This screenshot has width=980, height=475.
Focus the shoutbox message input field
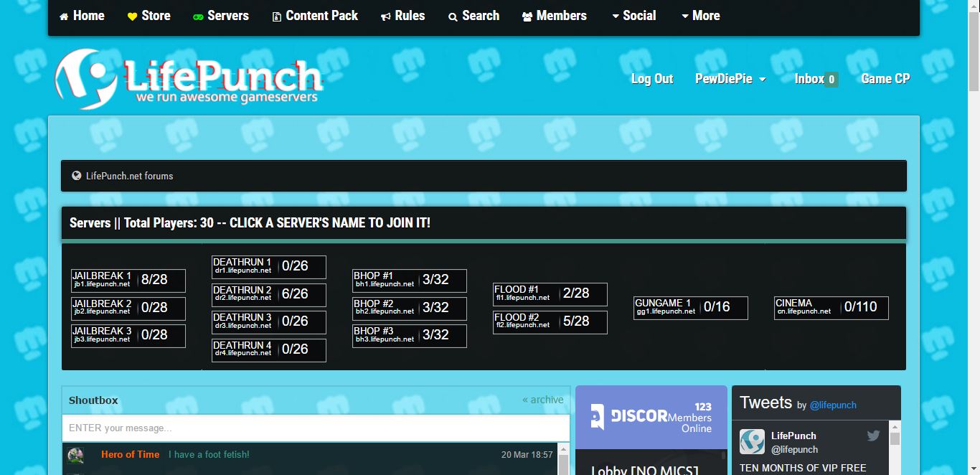coord(316,428)
